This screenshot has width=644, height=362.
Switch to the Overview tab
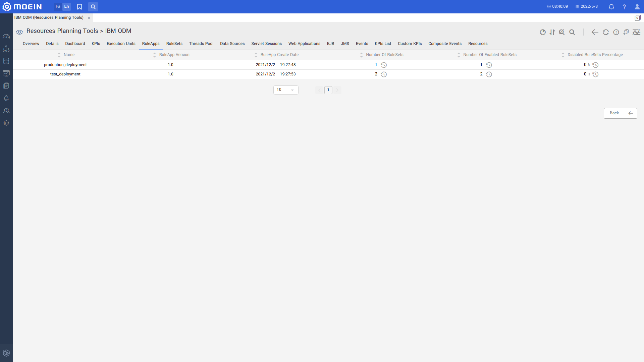[31, 44]
